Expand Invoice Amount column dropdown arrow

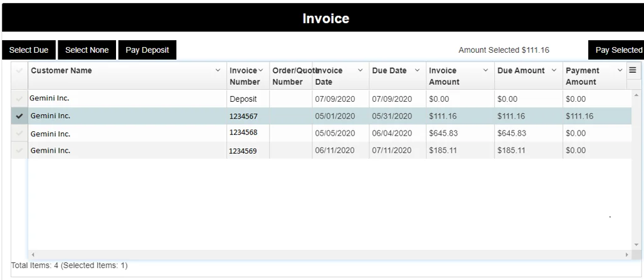(485, 70)
